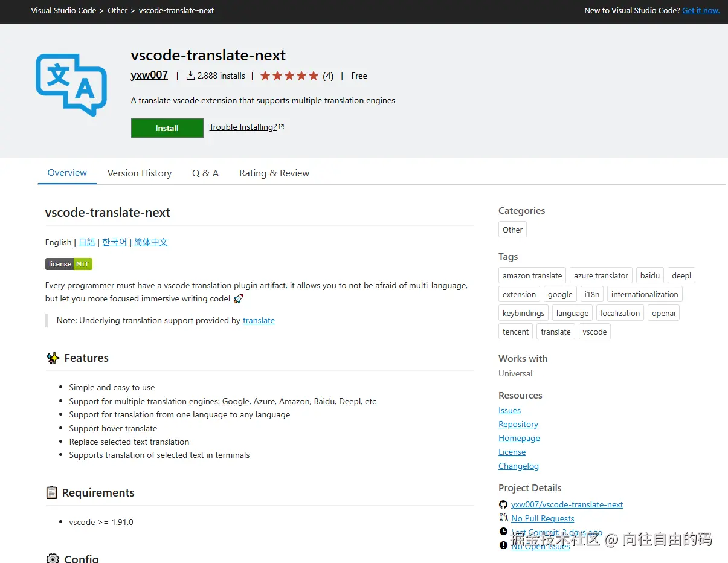The width and height of the screenshot is (728, 563).
Task: Select the Other category chip
Action: click(x=512, y=230)
